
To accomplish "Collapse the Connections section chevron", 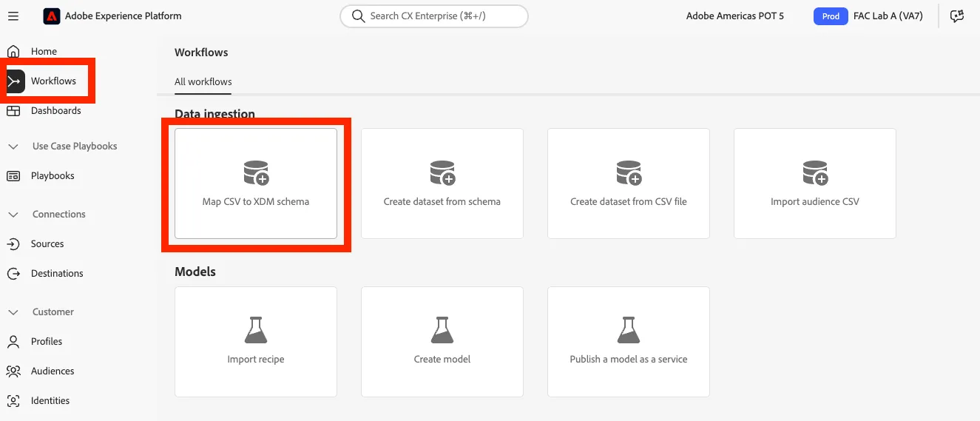I will pyautogui.click(x=13, y=215).
